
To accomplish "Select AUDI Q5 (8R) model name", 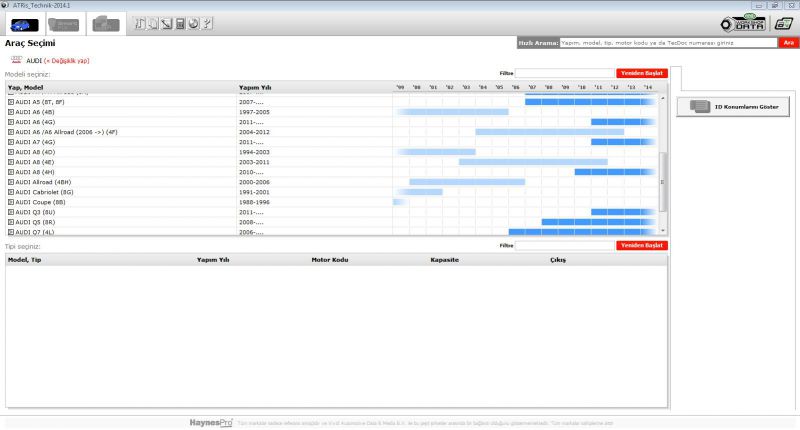I will click(x=35, y=222).
